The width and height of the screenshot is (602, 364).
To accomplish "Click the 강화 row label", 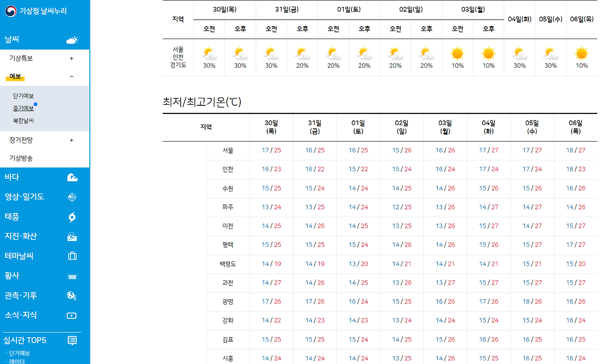I will [x=228, y=320].
